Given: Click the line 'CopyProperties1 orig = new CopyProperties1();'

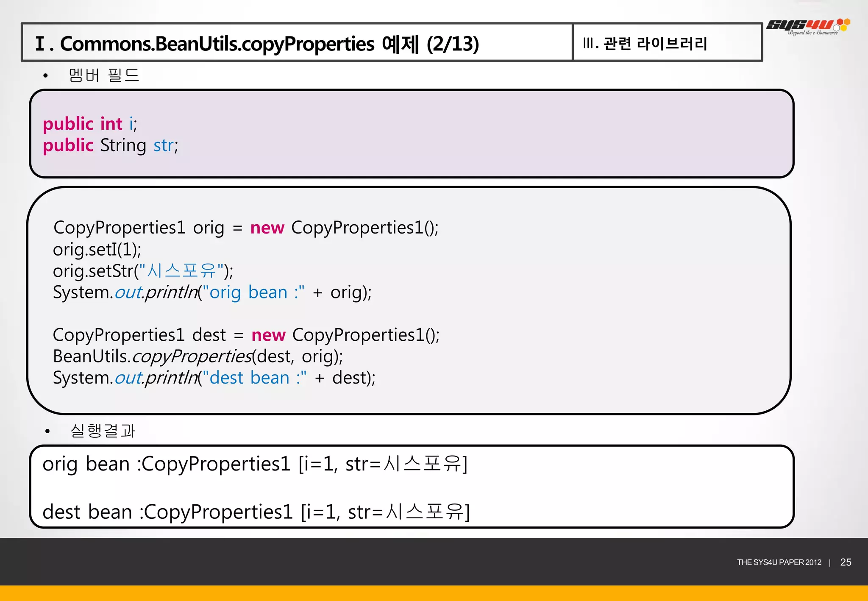Looking at the screenshot, I should tap(246, 228).
